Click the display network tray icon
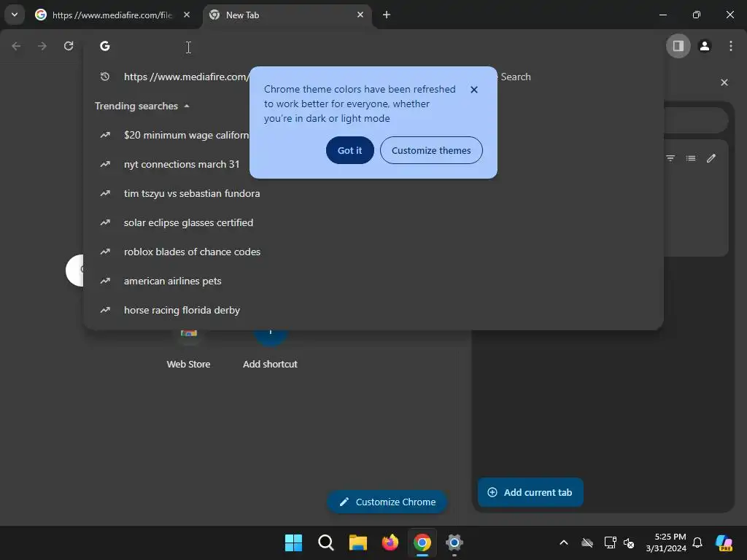Image resolution: width=747 pixels, height=560 pixels. pos(611,542)
